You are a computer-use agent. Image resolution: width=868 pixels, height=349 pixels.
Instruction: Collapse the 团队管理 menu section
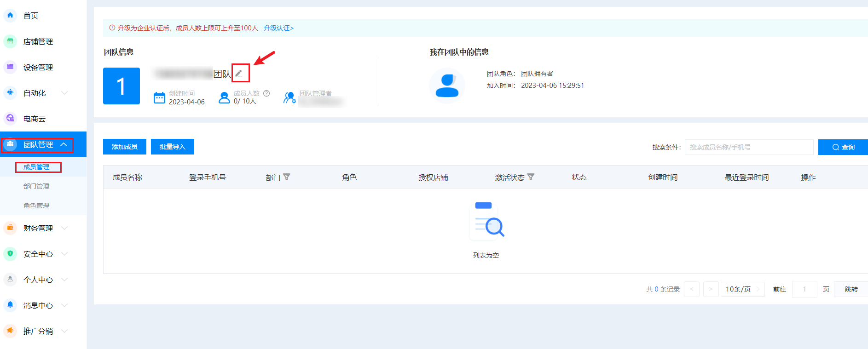(x=64, y=144)
